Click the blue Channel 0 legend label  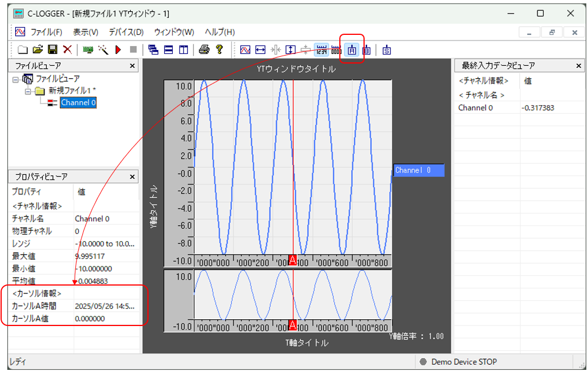(419, 170)
